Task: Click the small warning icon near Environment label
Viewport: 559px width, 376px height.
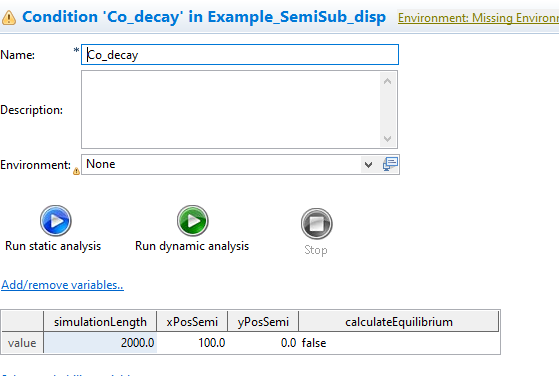Action: (76, 171)
